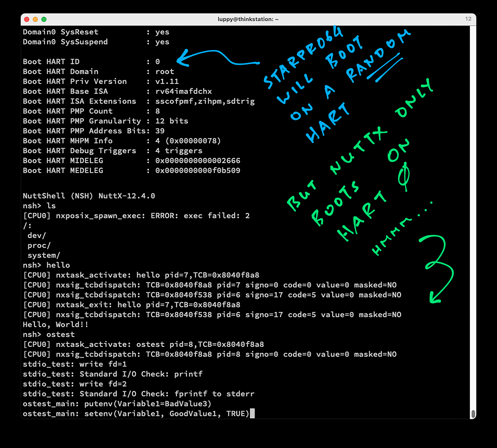Click the number 12 in title bar

468,19
